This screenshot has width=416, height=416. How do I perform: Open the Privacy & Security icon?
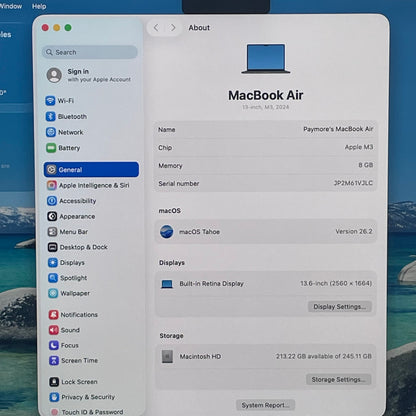pyautogui.click(x=54, y=397)
